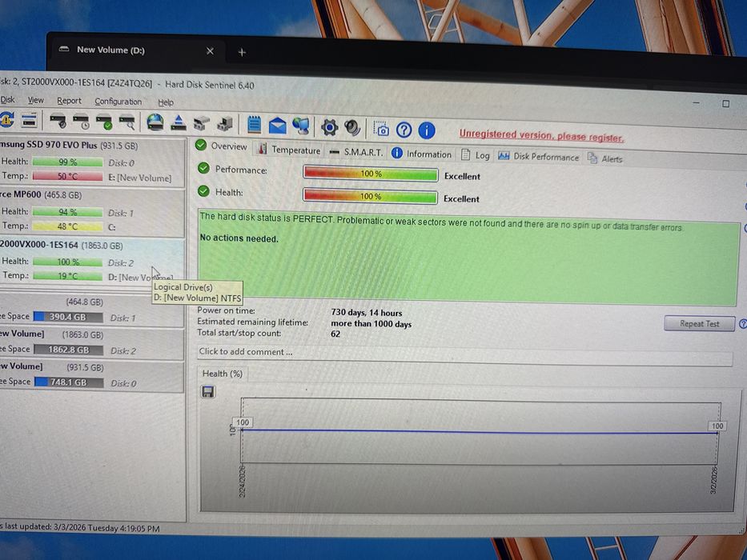Screen dimensions: 747x560
Task: Click the MP600 48 °C temperature bar
Action: point(67,226)
